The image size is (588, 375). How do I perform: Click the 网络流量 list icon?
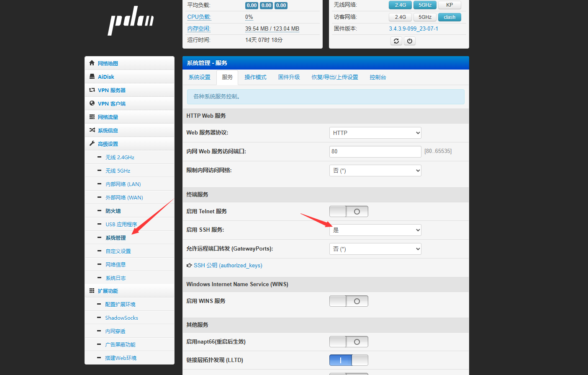[92, 117]
